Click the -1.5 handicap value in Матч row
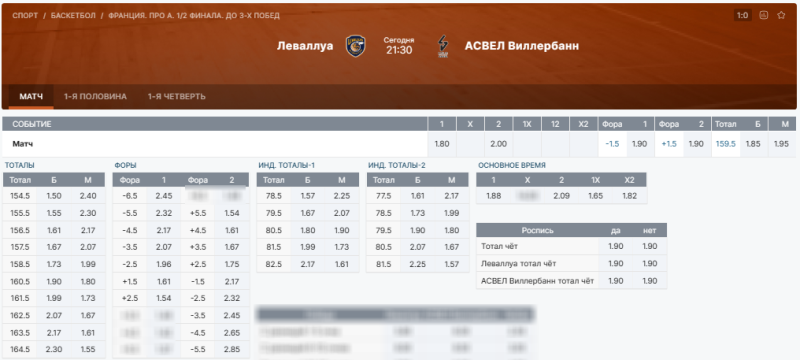The width and height of the screenshot is (800, 360). point(613,144)
